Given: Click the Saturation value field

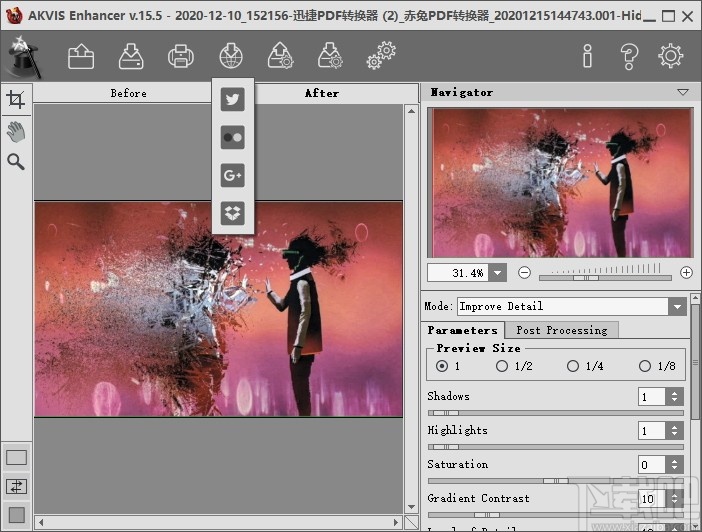Looking at the screenshot, I should pos(652,464).
